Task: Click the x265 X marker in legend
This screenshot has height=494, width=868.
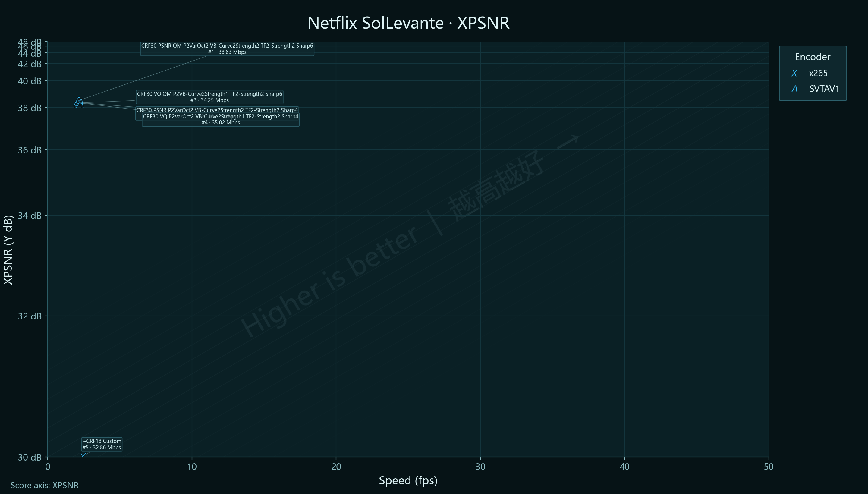Action: point(794,73)
